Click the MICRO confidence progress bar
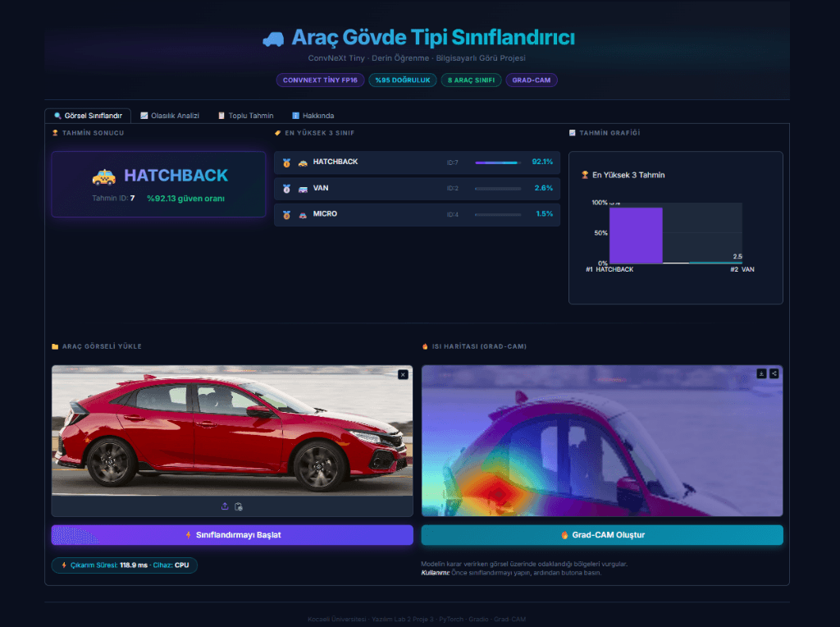The height and width of the screenshot is (627, 840). 498,214
